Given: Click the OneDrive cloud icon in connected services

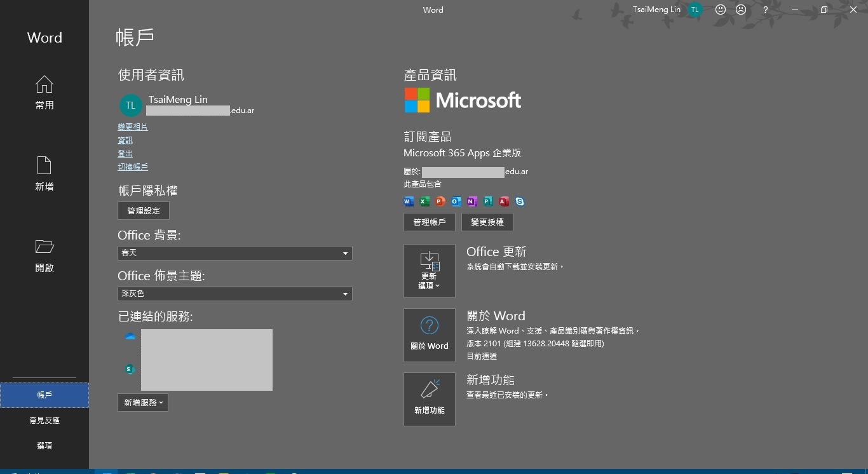Looking at the screenshot, I should coord(130,336).
